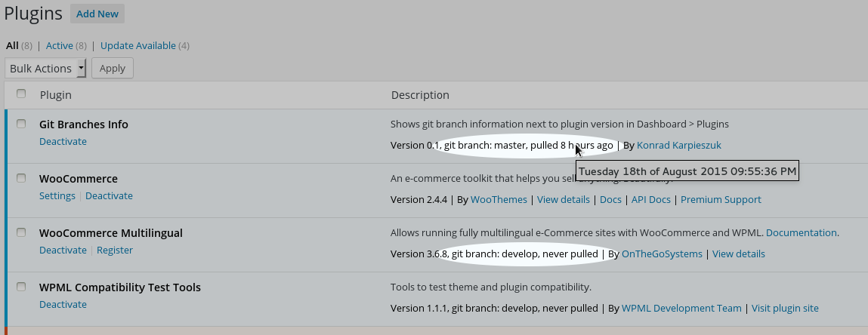Click 'pulled 8 hours ago' text

(571, 146)
